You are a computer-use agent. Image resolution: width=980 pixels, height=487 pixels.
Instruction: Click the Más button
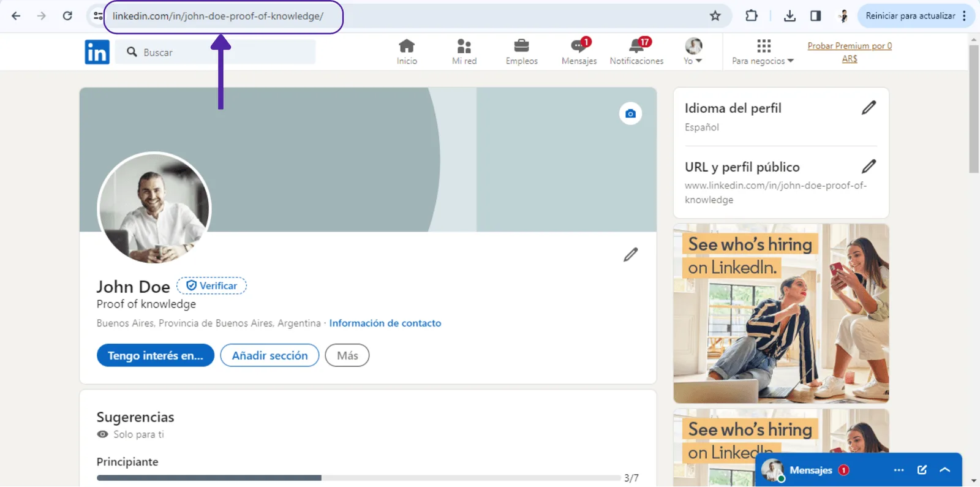click(x=347, y=355)
